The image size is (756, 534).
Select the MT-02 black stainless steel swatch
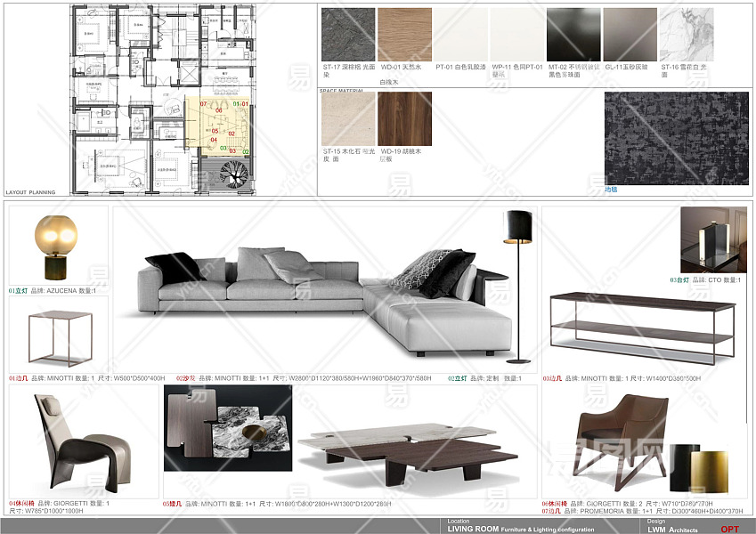pyautogui.click(x=573, y=35)
